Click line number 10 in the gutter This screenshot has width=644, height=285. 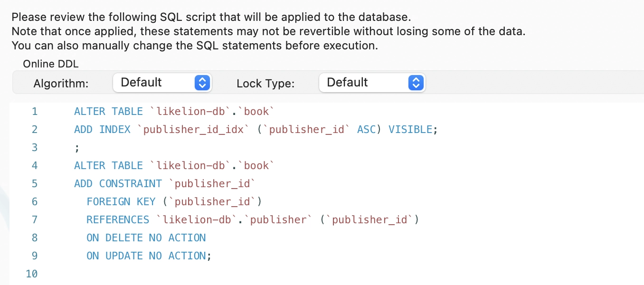(31, 274)
